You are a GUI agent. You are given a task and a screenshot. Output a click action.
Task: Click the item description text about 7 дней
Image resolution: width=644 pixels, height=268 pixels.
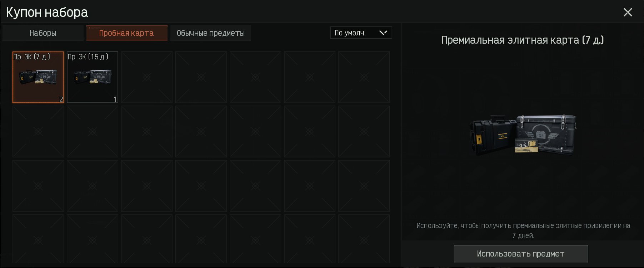[523, 230]
